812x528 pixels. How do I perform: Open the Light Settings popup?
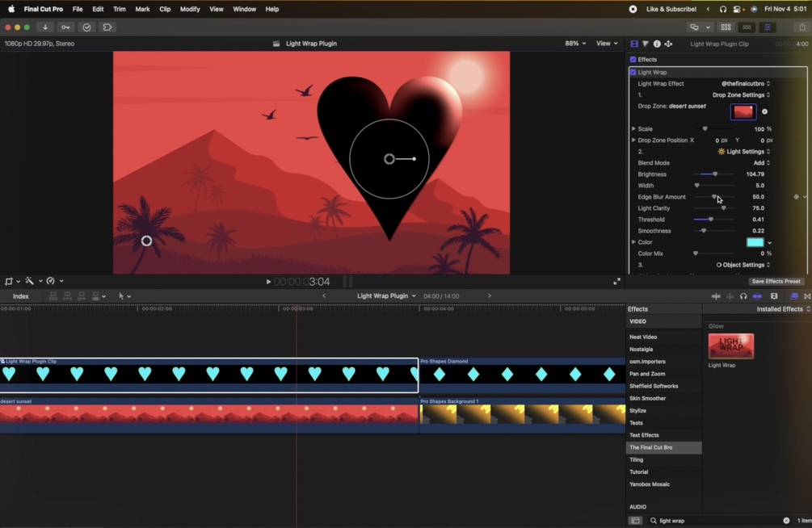tap(744, 152)
